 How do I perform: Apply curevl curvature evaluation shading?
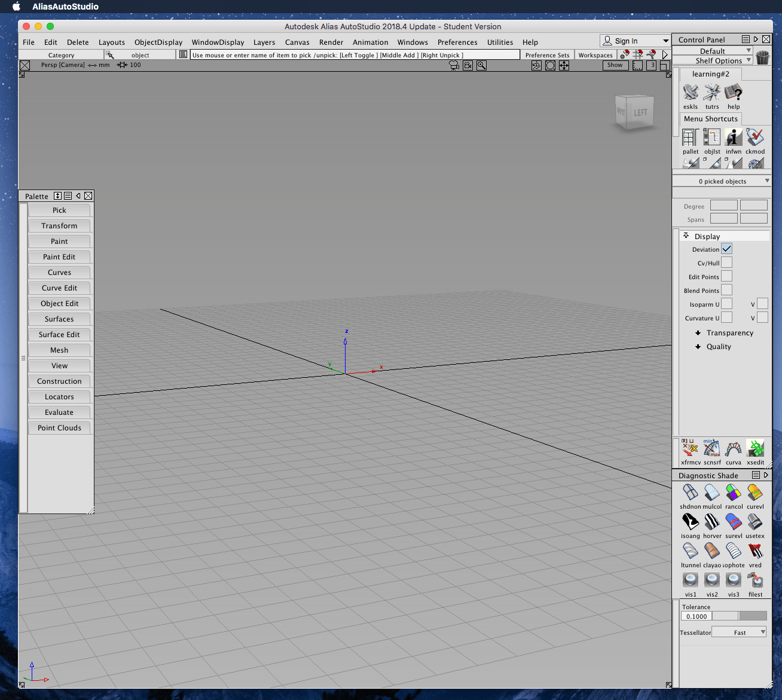coord(755,493)
